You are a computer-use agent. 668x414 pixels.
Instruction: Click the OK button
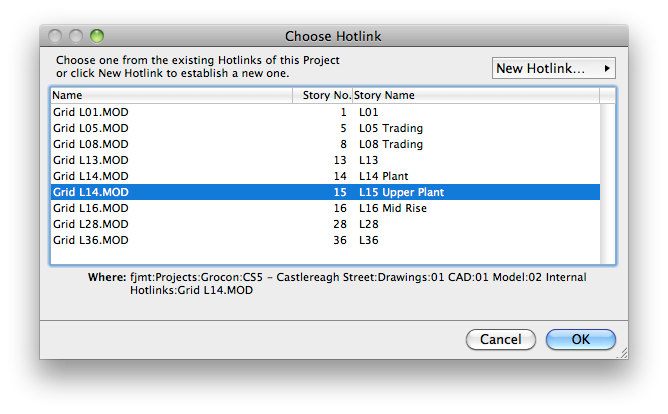click(580, 339)
